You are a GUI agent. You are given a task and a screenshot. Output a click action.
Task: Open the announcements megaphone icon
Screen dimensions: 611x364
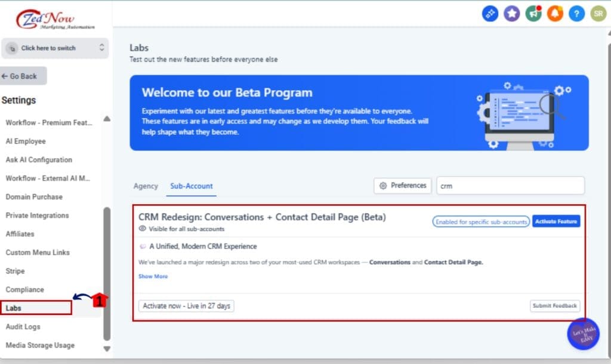(533, 13)
